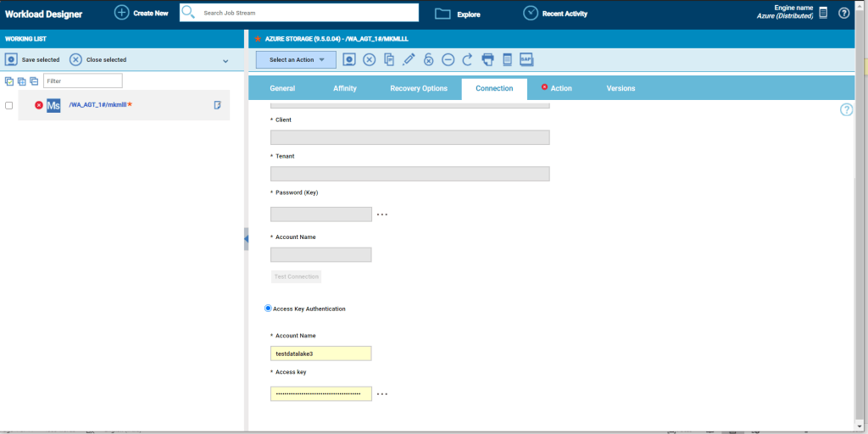This screenshot has width=868, height=434.
Task: Click the save icon in the editor toolbar
Action: (x=349, y=59)
